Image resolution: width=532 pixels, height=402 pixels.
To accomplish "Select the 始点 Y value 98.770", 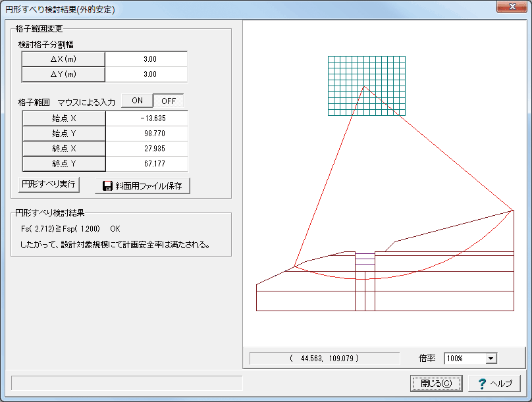I will pyautogui.click(x=147, y=134).
